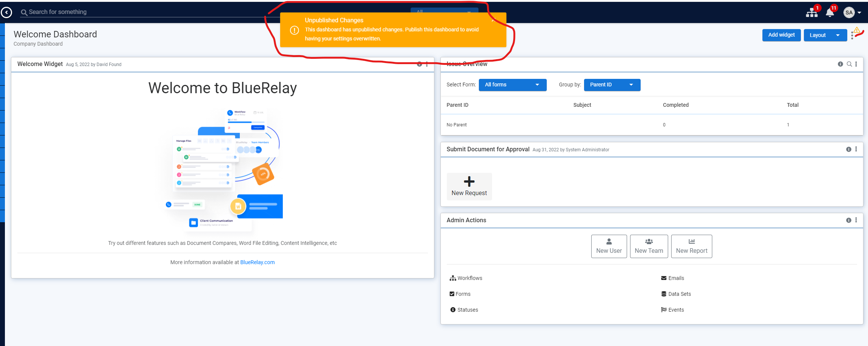Viewport: 868px width, 346px height.
Task: Open the user menu caret beside SA avatar
Action: pyautogui.click(x=859, y=13)
